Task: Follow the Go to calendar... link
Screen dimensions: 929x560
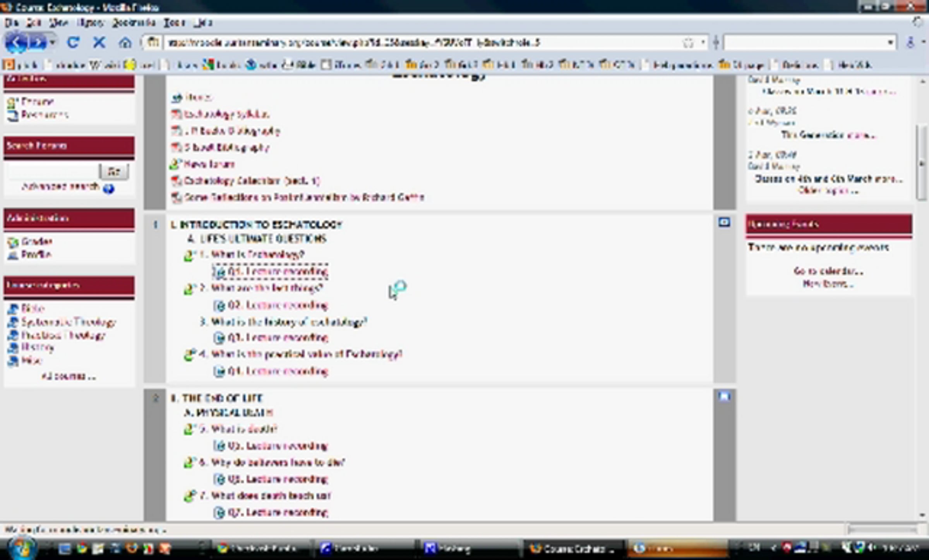Action: 828,271
